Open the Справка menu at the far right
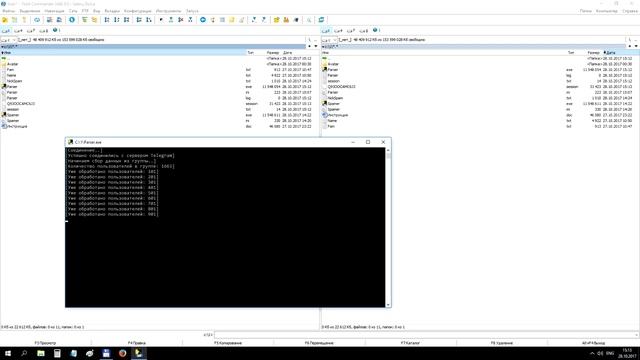The width and height of the screenshot is (640, 360). coord(630,11)
